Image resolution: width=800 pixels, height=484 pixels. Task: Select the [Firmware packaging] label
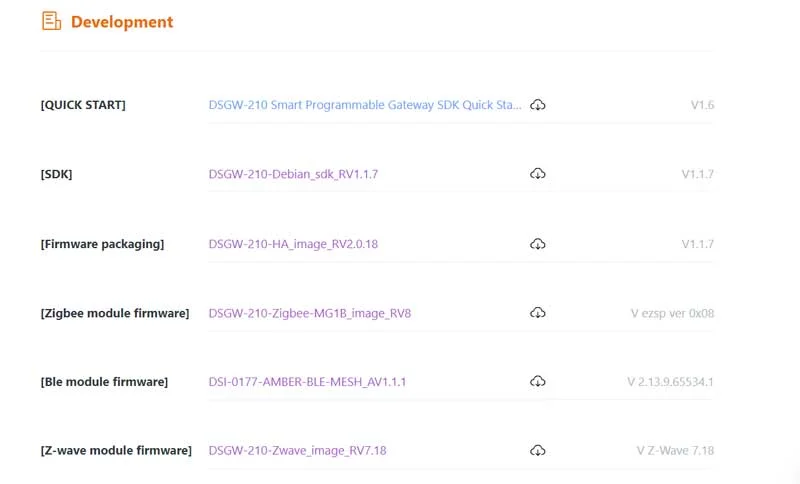103,244
